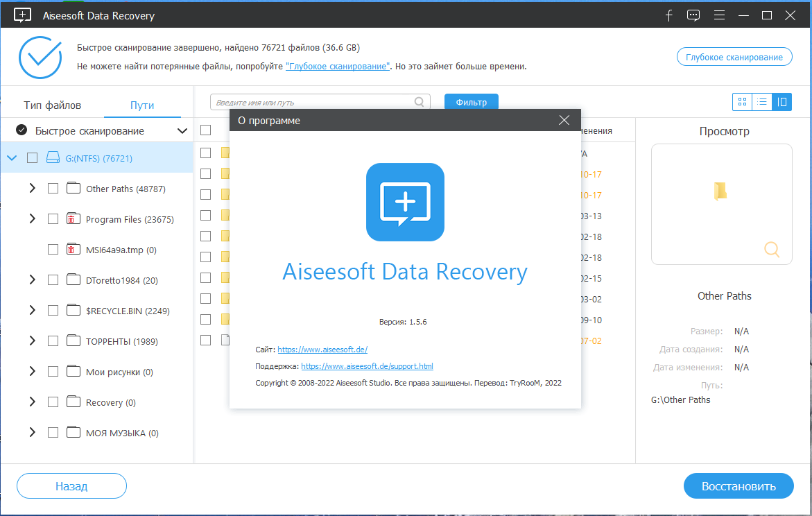Open the hamburger menu in title bar
Image resolution: width=812 pixels, height=516 pixels.
coord(719,15)
